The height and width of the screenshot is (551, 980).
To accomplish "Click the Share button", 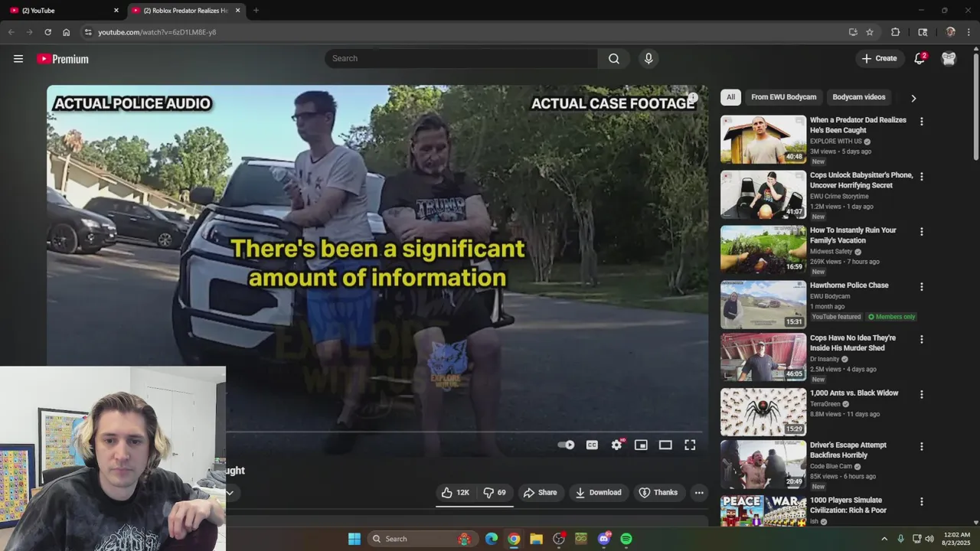I will 540,492.
